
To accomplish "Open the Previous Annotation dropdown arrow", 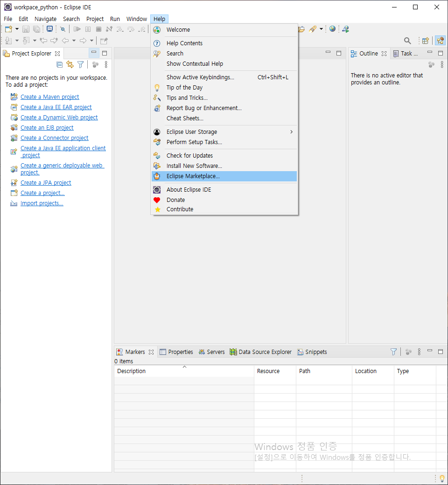I will (35, 41).
